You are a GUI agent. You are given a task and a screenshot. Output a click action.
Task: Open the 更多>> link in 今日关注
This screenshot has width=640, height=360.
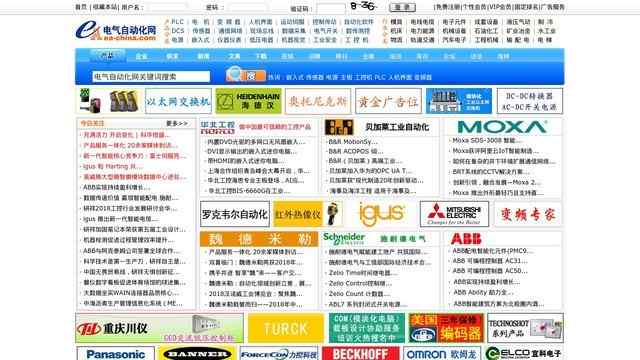(177, 123)
